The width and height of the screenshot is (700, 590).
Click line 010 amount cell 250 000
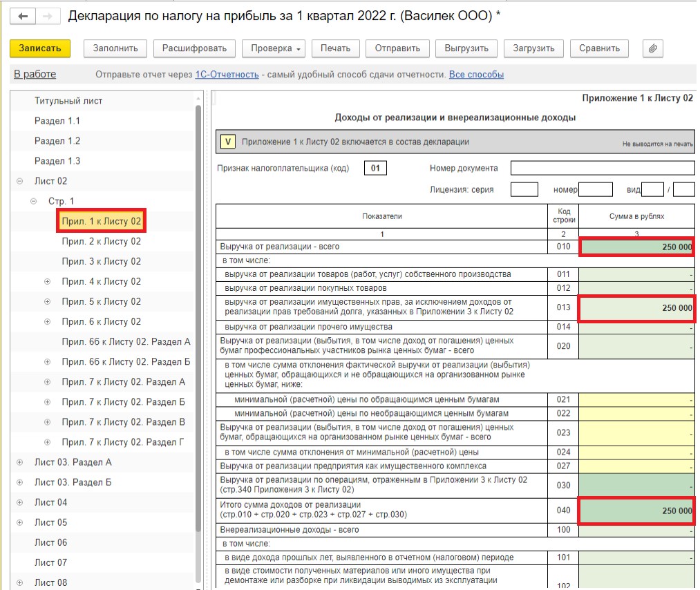point(636,247)
